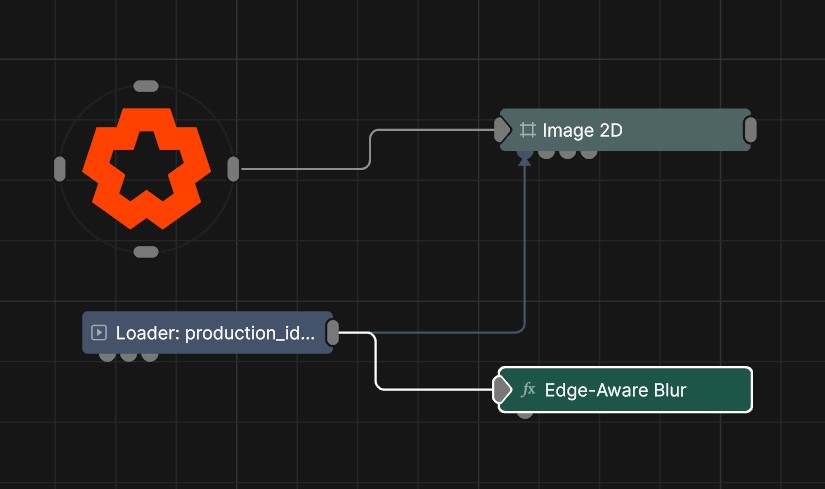Click the leftmost port under the Loader node

pos(107,356)
